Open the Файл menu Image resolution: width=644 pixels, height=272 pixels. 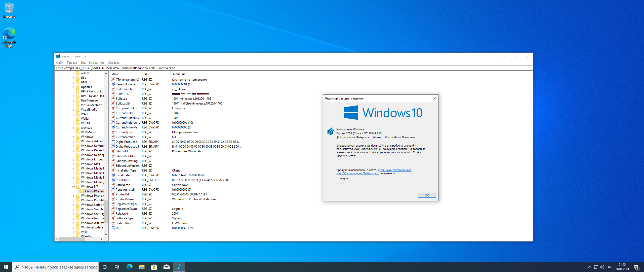coord(60,63)
